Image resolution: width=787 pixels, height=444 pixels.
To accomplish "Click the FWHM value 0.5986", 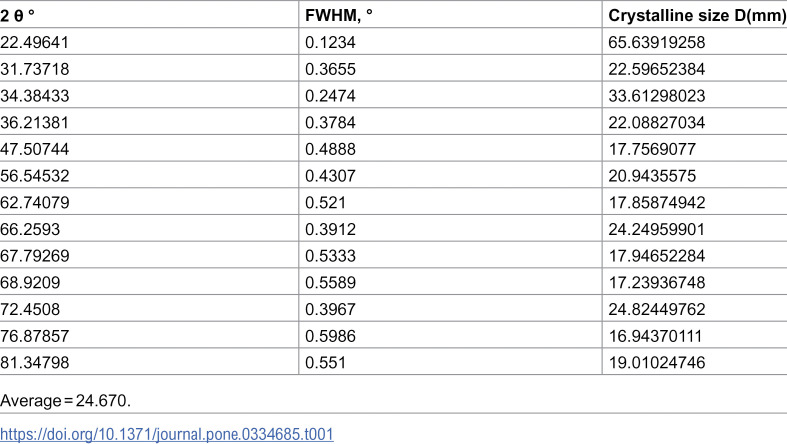I will [330, 336].
